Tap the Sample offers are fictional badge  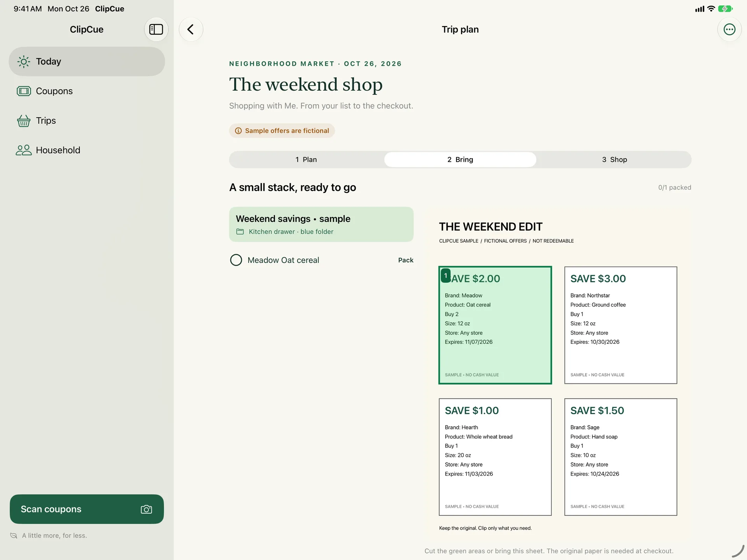282,131
